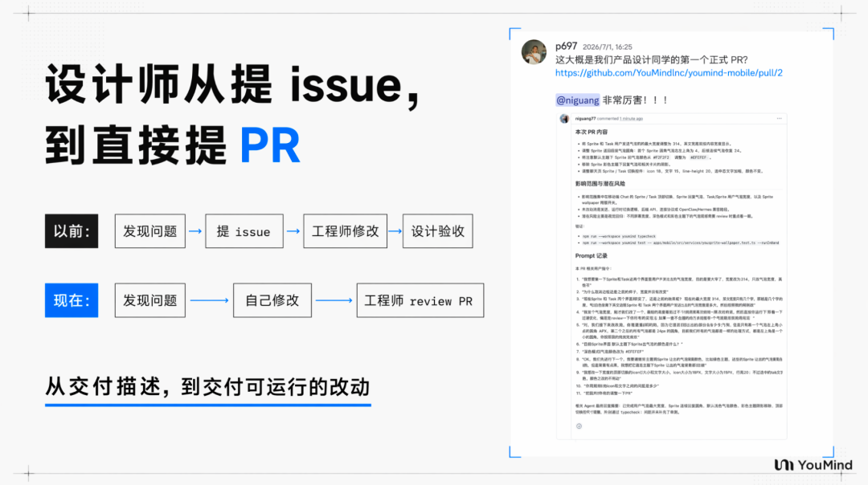The height and width of the screenshot is (485, 868).
Task: Add an emoji reaction via the smiley icon
Action: pyautogui.click(x=579, y=426)
